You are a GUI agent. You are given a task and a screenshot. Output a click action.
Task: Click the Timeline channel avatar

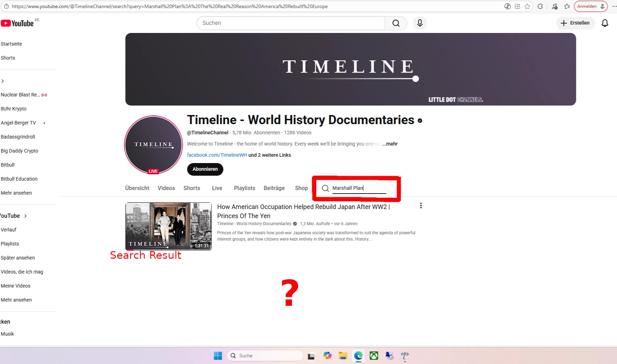pos(153,145)
